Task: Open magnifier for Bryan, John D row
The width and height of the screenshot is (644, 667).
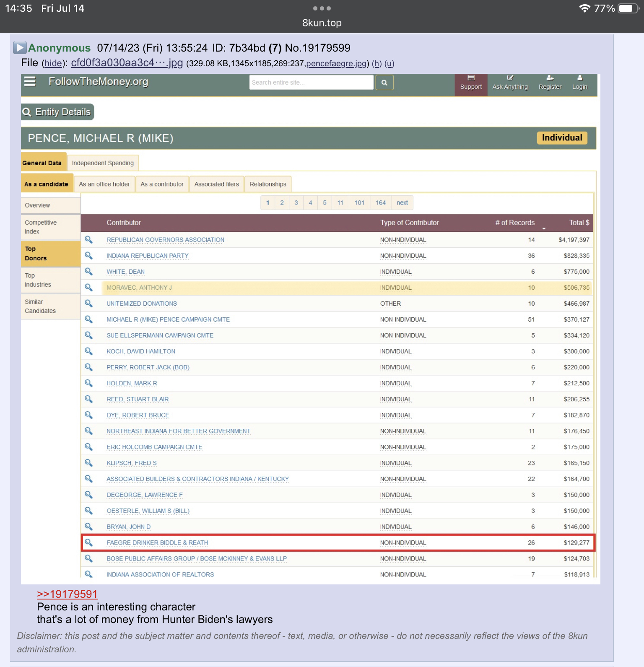Action: (x=88, y=526)
